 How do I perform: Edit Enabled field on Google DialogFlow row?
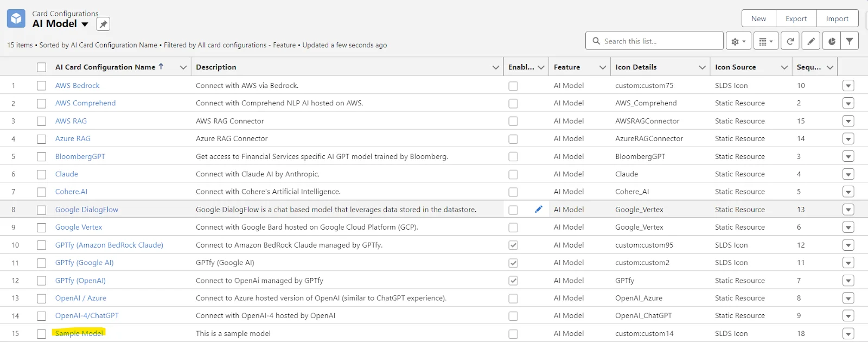tap(538, 210)
